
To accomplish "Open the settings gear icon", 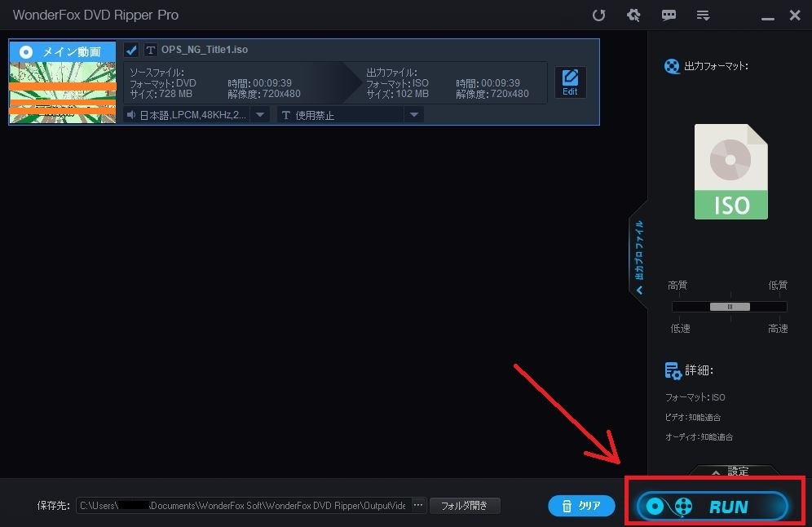I will pyautogui.click(x=633, y=15).
